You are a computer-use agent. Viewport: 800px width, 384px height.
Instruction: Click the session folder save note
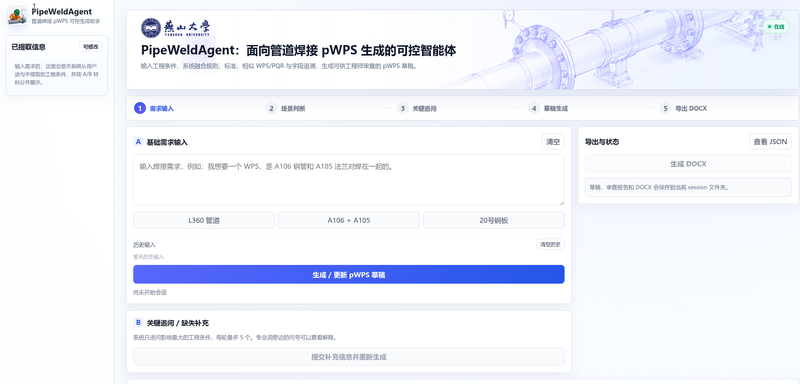[x=688, y=187]
